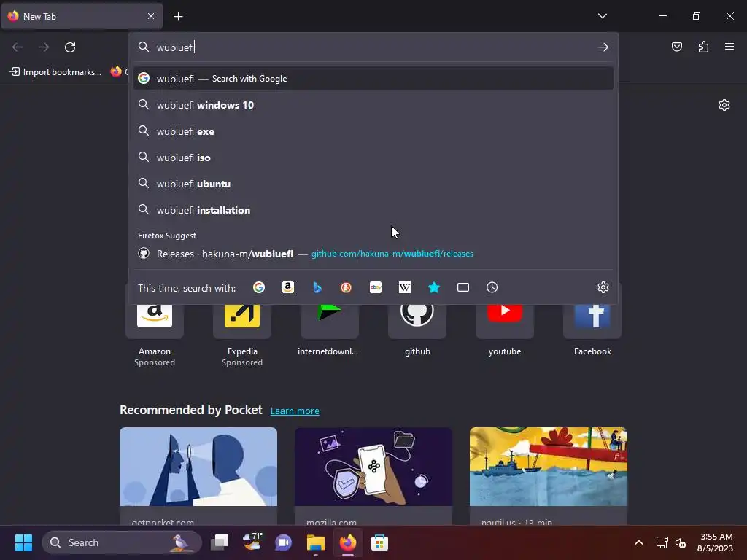Viewport: 747px width, 560px height.
Task: Search this time with eBay icon
Action: pyautogui.click(x=376, y=287)
